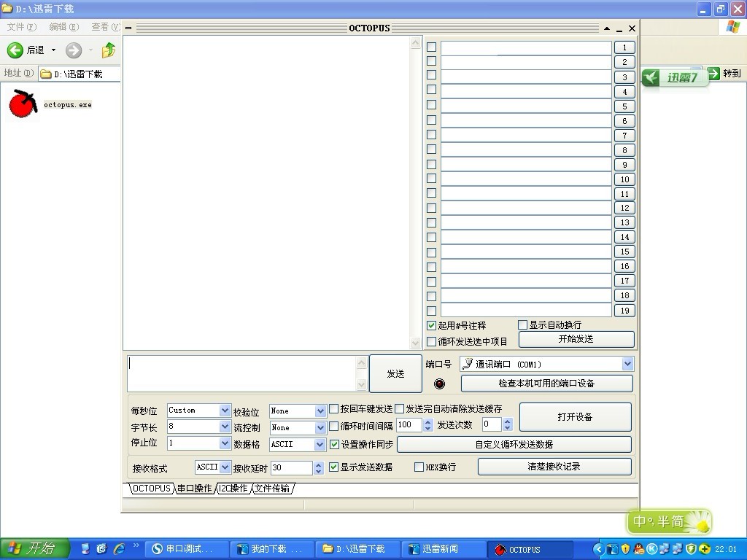Click the green back arrow icon

click(15, 50)
